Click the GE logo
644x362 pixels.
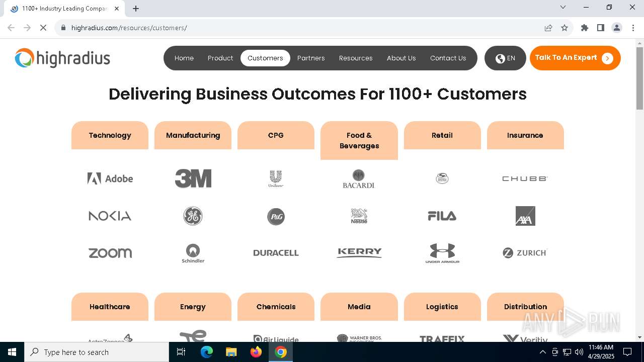point(193,216)
